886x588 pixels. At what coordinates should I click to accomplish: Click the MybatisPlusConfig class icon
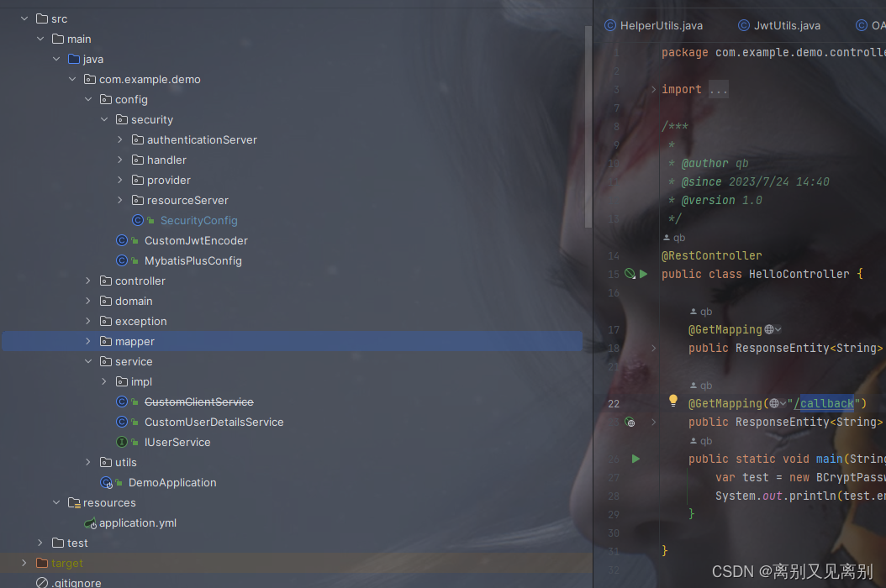(x=122, y=260)
